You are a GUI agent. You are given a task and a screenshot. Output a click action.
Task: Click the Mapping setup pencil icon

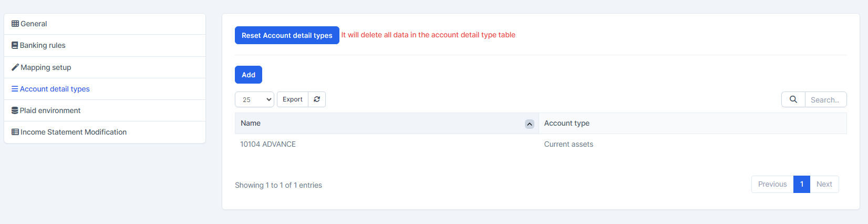(15, 67)
